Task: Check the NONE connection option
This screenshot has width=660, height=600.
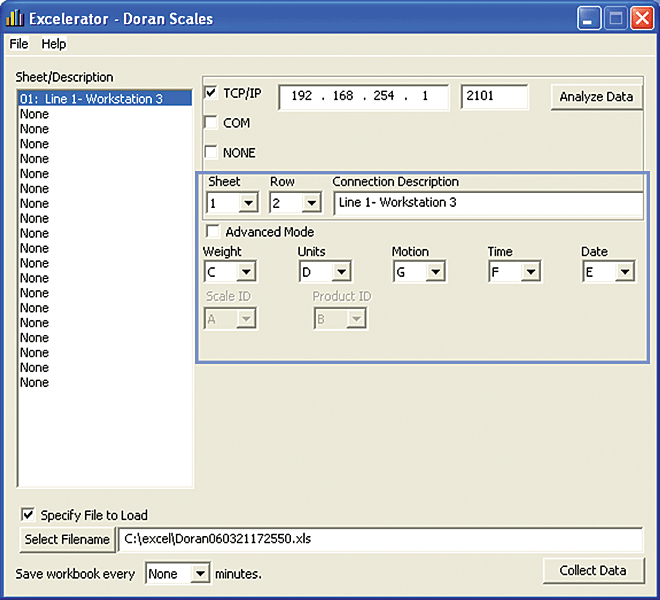Action: pyautogui.click(x=211, y=152)
